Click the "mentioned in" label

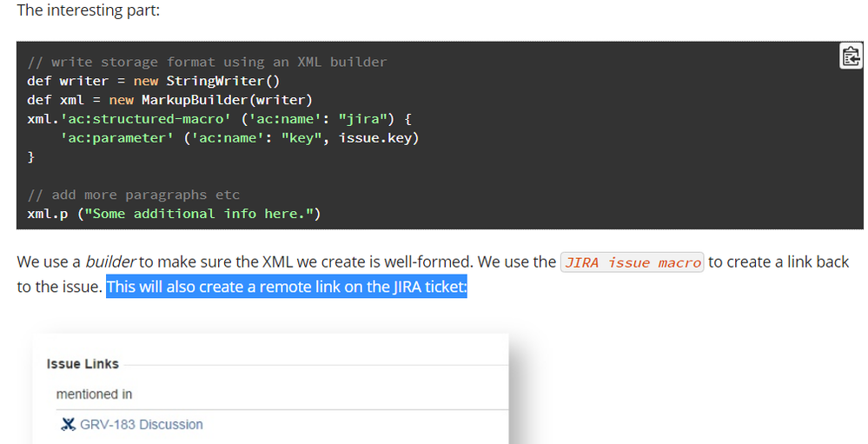click(x=94, y=394)
